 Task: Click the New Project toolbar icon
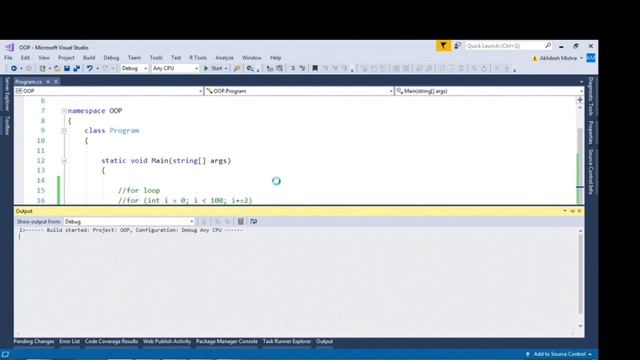tap(42, 69)
